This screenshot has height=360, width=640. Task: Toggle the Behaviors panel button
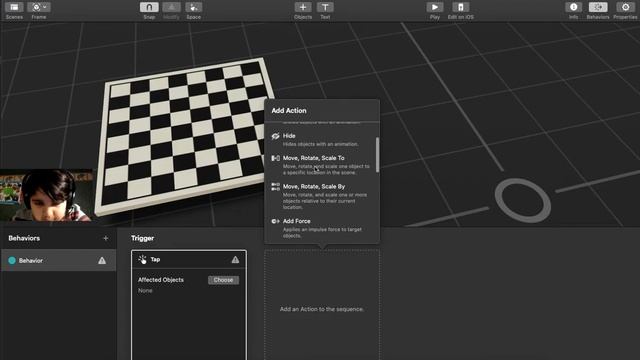point(598,7)
